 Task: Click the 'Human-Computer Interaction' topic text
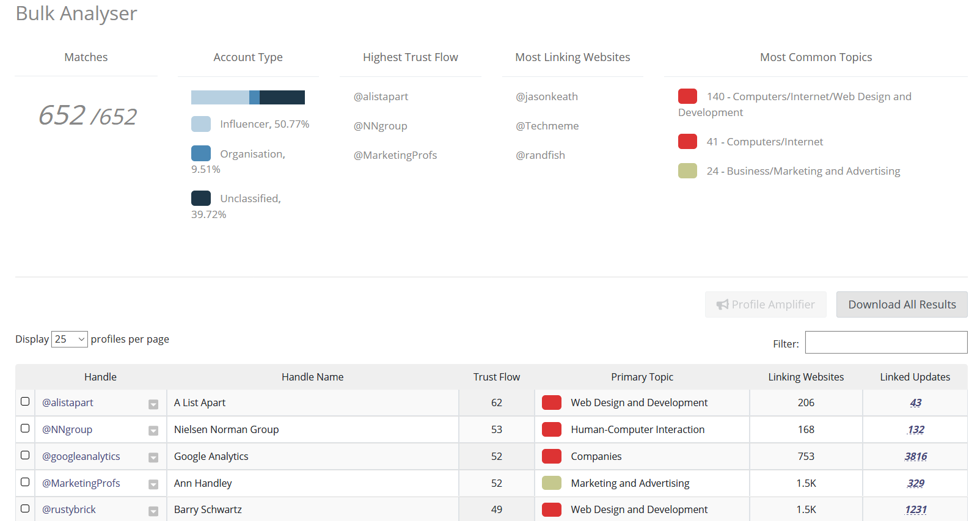coord(638,429)
